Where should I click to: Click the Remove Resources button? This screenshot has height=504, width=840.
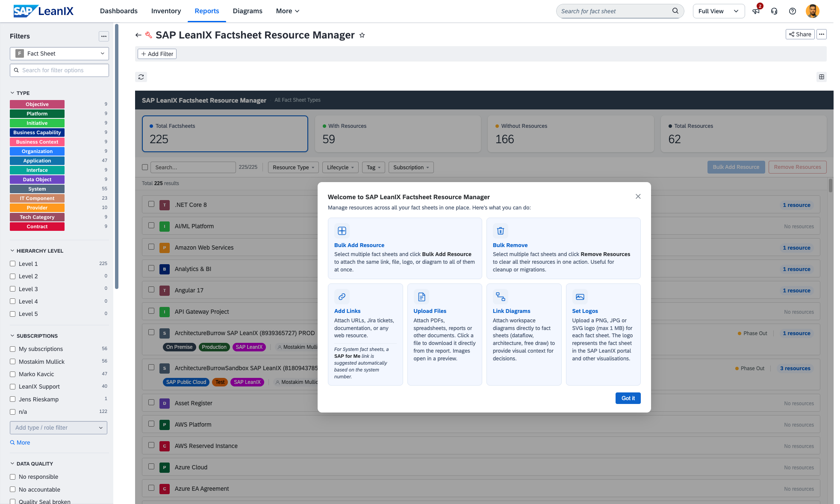tap(797, 167)
